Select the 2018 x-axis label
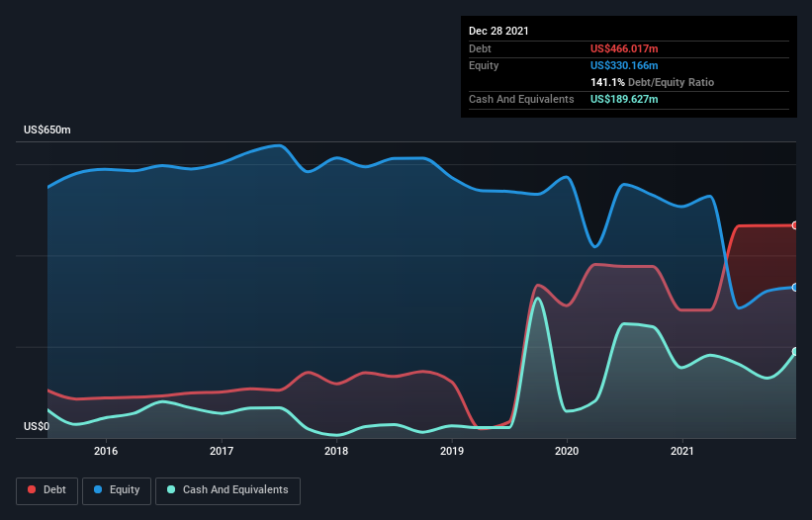 [336, 451]
